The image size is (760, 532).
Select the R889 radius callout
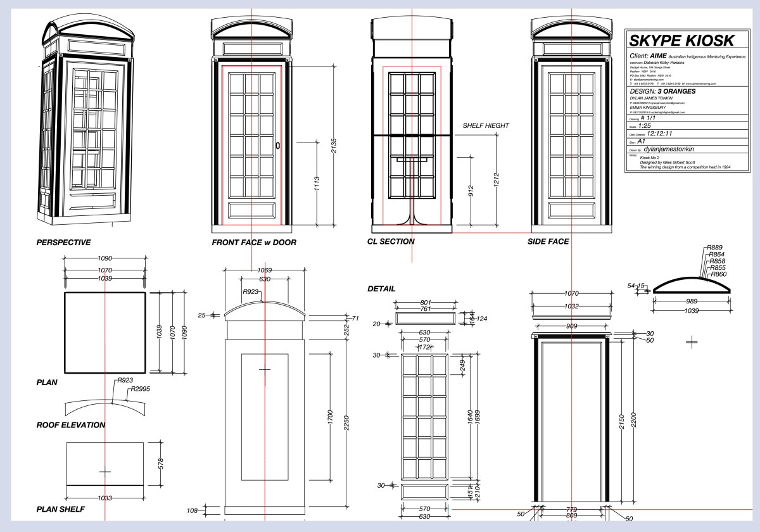(715, 248)
